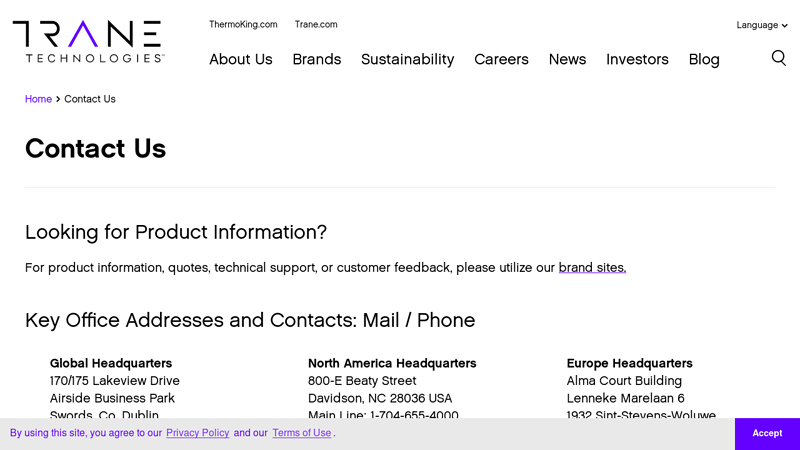Click the search magnifier icon
Screen dimensions: 800x450
pyautogui.click(x=779, y=58)
